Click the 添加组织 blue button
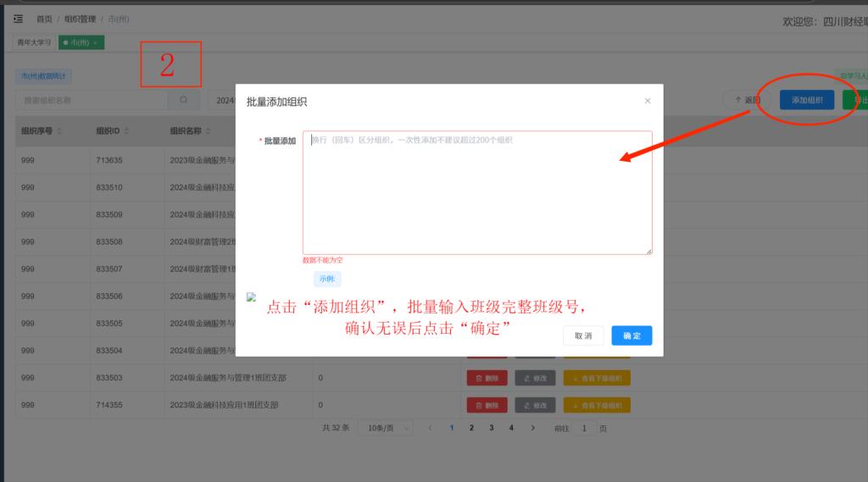 click(807, 100)
